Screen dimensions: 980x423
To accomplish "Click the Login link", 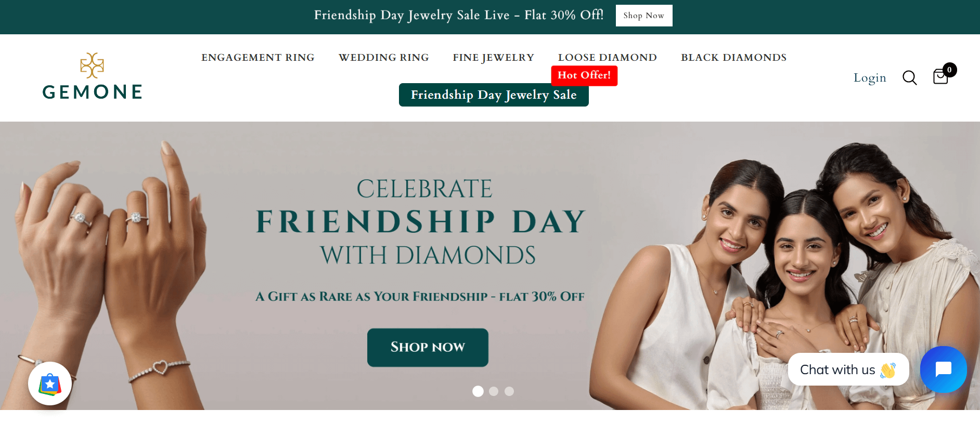I will click(x=870, y=78).
